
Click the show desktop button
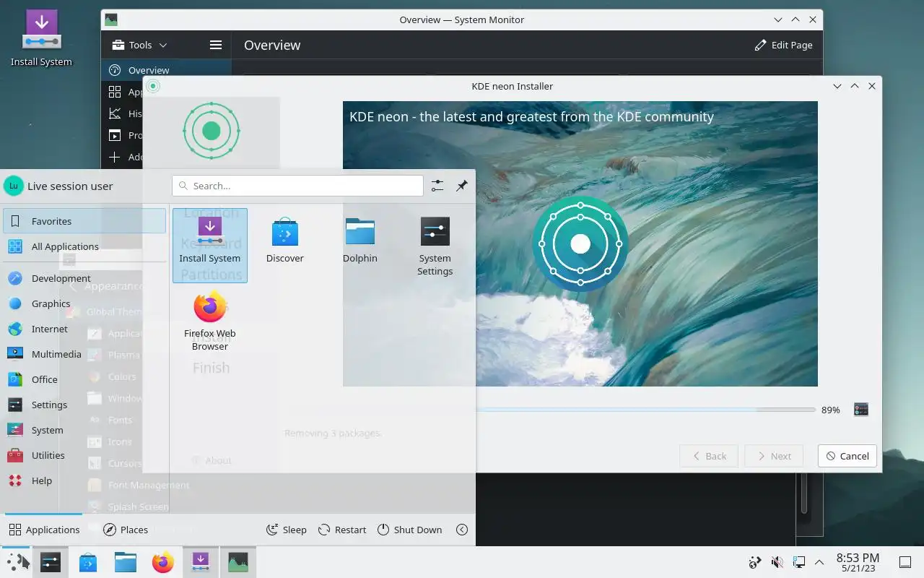point(905,562)
